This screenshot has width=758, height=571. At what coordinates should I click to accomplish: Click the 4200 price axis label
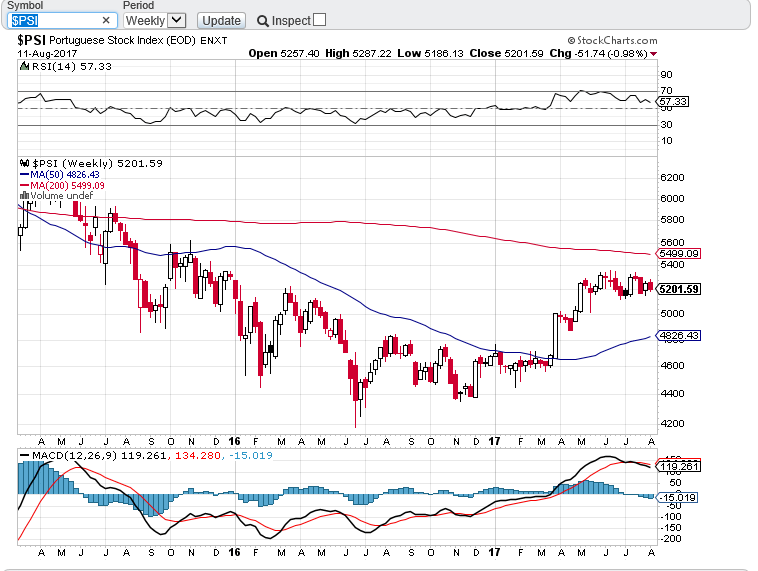point(672,424)
